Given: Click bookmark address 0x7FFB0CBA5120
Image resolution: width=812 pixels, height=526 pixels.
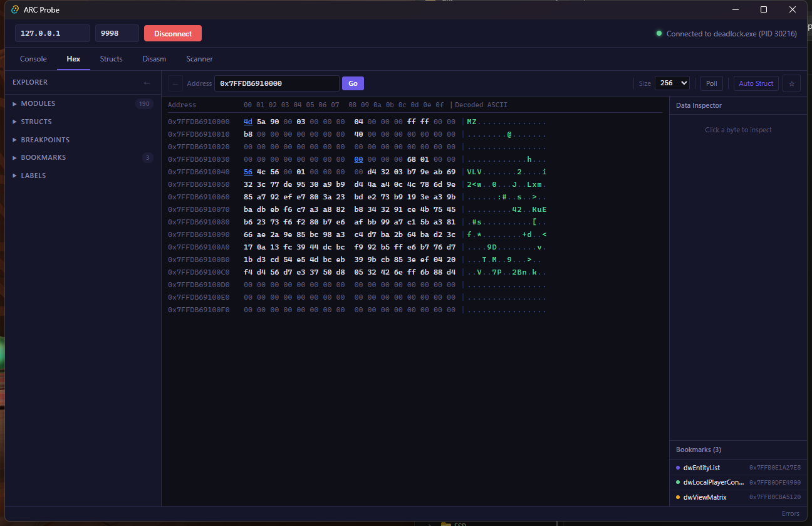Looking at the screenshot, I should pos(775,497).
